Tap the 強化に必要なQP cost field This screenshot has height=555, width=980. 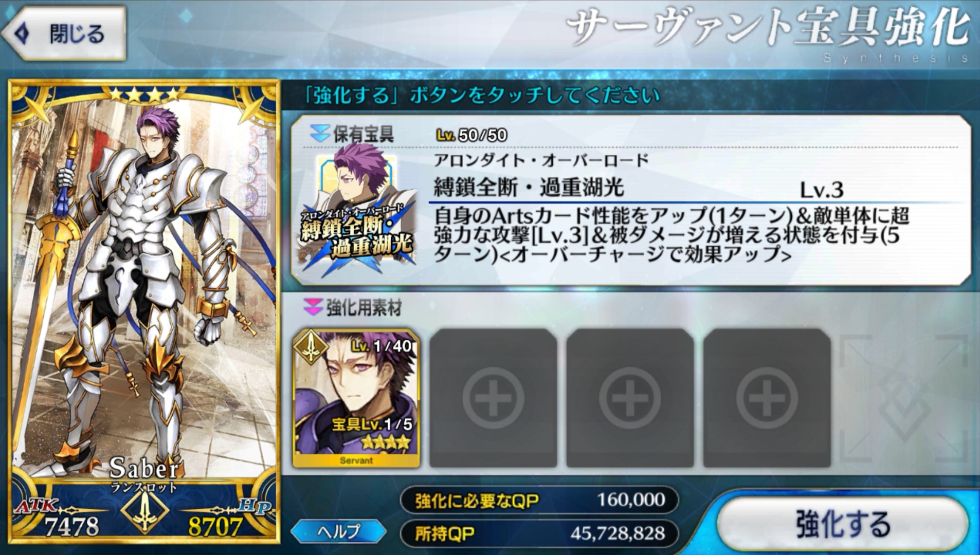click(x=539, y=500)
